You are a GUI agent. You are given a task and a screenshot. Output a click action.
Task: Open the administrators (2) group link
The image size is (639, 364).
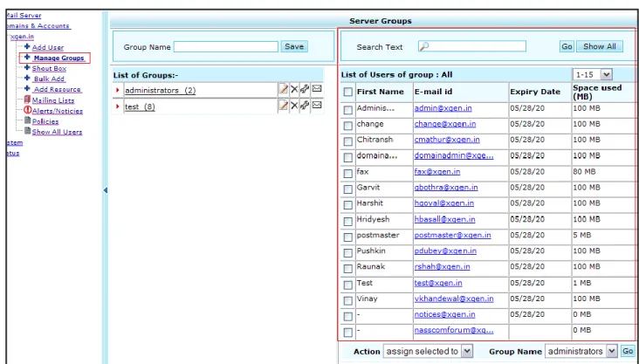coord(160,91)
